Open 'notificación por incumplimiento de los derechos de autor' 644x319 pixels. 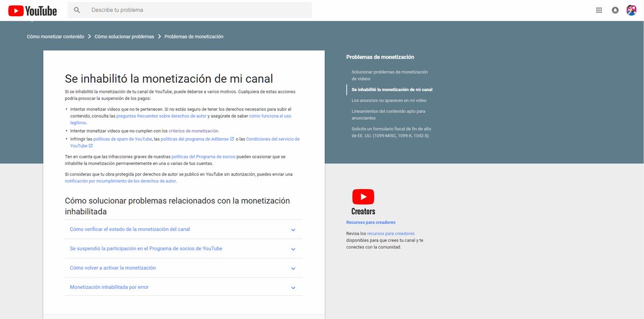[x=120, y=181]
